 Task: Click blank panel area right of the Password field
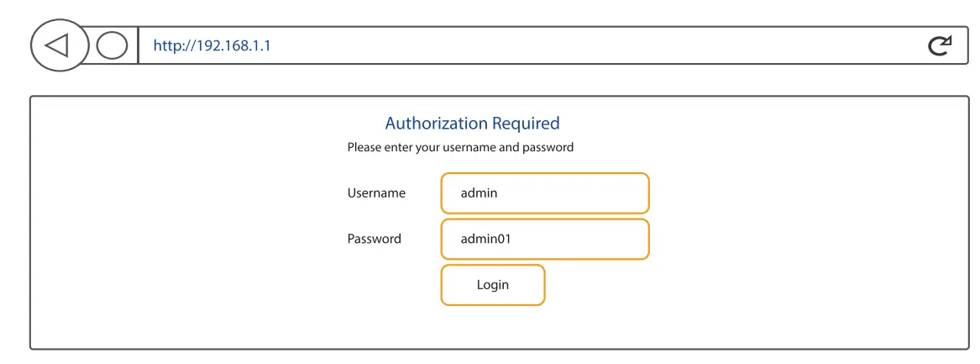click(x=798, y=239)
